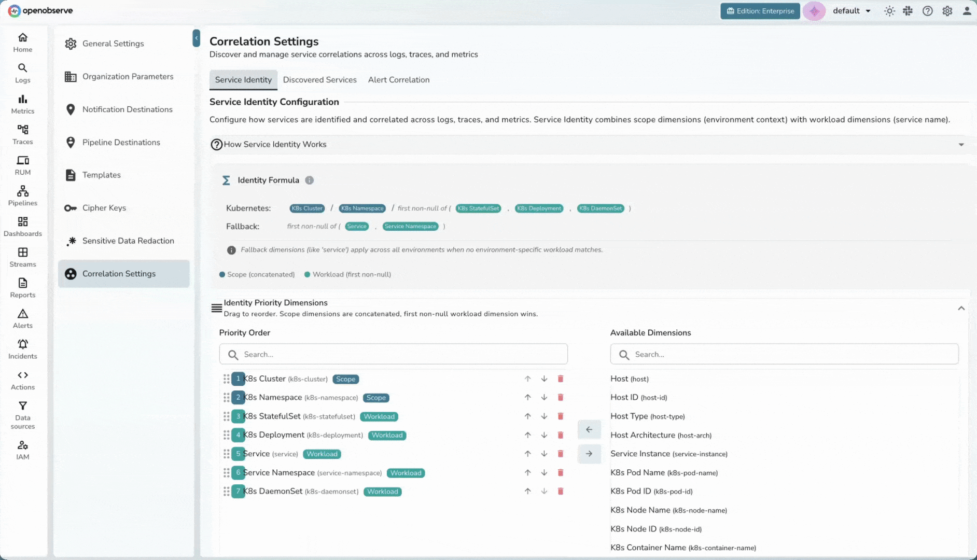
Task: Delete the K8s Cluster dimension
Action: point(560,379)
